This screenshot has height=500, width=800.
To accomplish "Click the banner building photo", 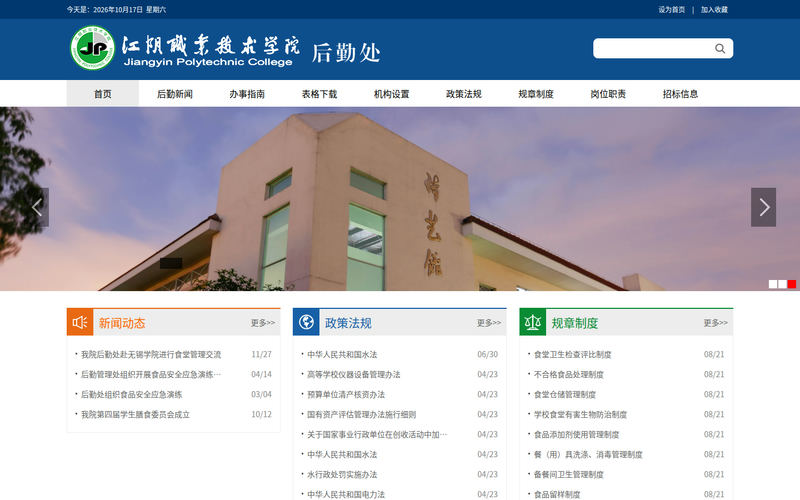I will [400, 199].
